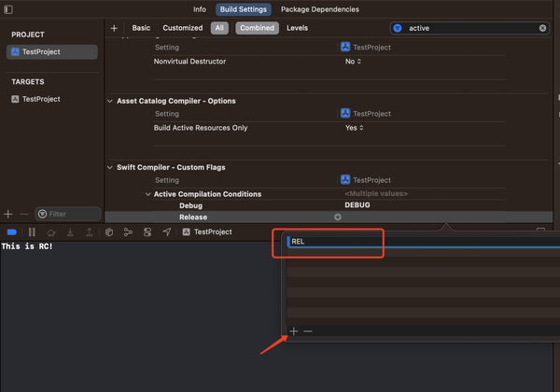This screenshot has height=392, width=560.
Task: Clear the build settings search text
Action: pyautogui.click(x=542, y=28)
